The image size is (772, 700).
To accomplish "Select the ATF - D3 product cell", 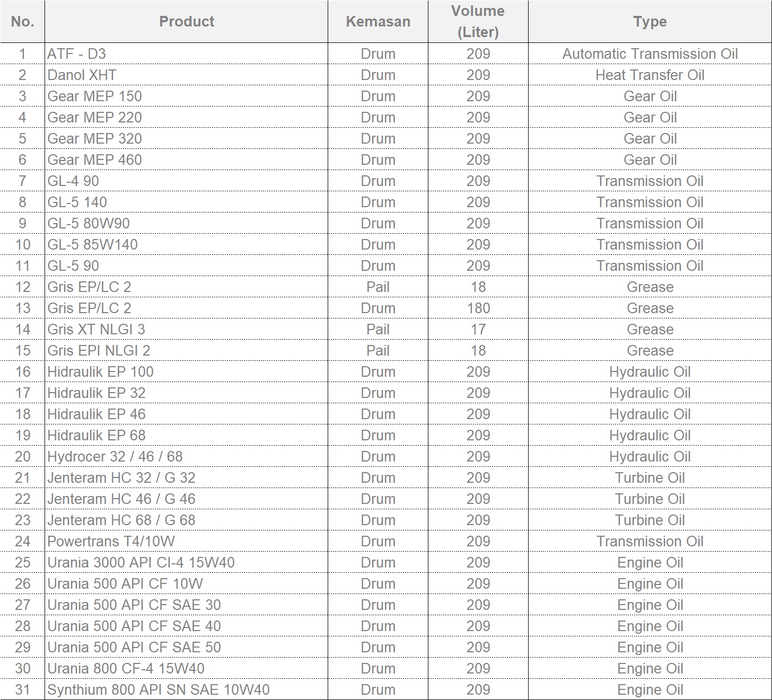I will click(77, 54).
